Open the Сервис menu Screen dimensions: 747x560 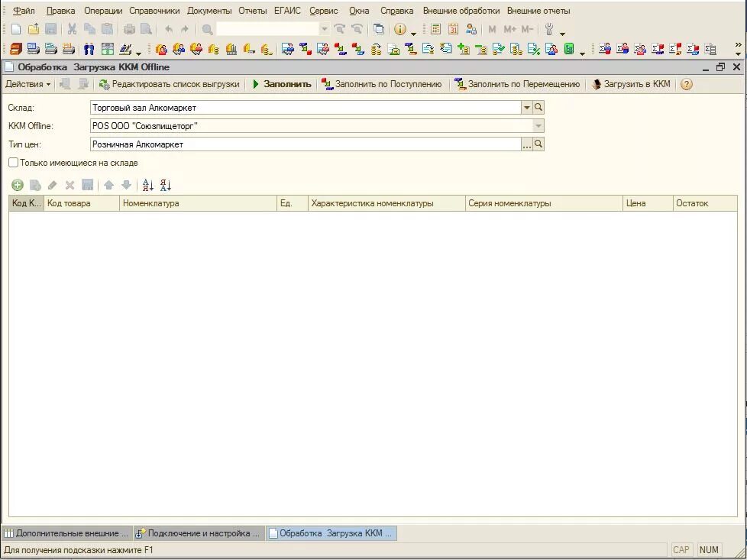[324, 11]
